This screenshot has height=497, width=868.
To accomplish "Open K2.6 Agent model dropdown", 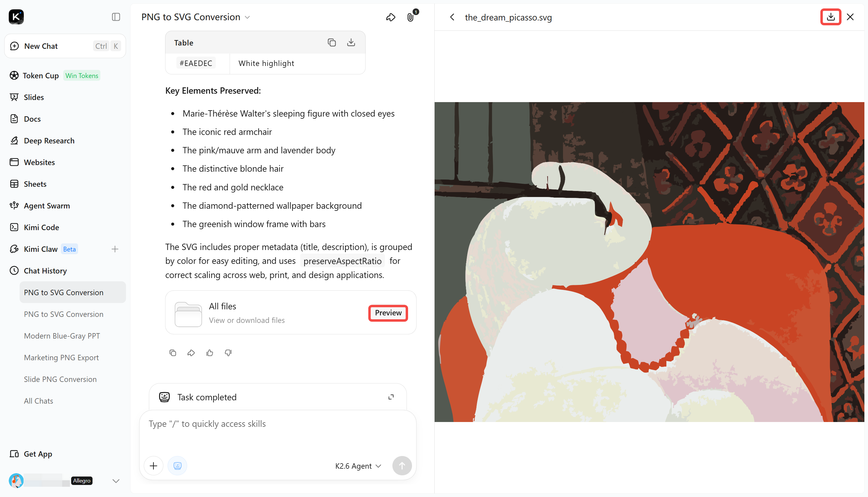I will 358,466.
